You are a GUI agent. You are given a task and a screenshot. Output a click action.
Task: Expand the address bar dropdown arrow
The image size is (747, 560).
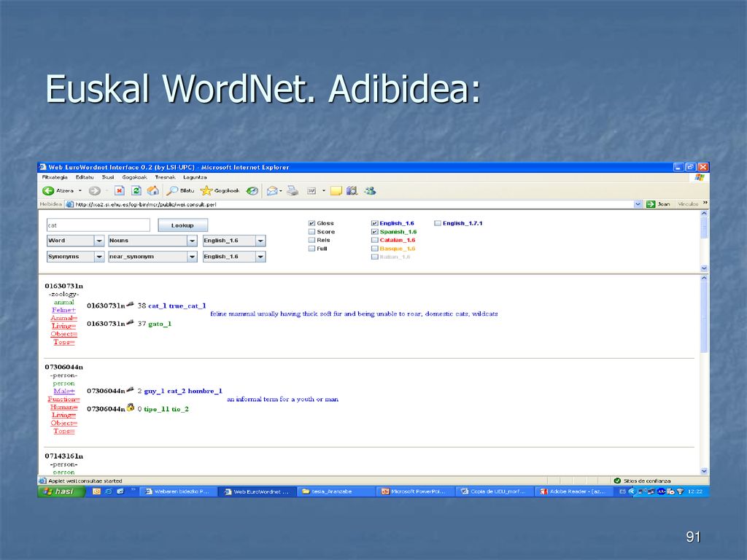pyautogui.click(x=638, y=204)
